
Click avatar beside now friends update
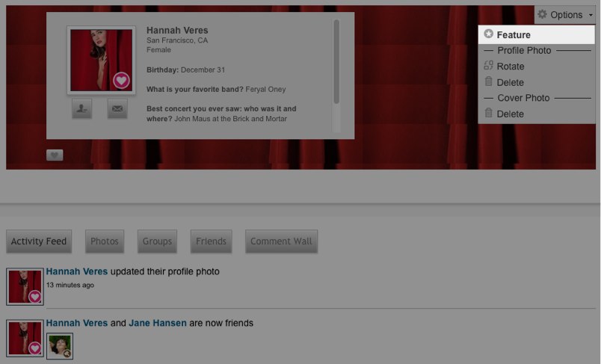point(25,339)
